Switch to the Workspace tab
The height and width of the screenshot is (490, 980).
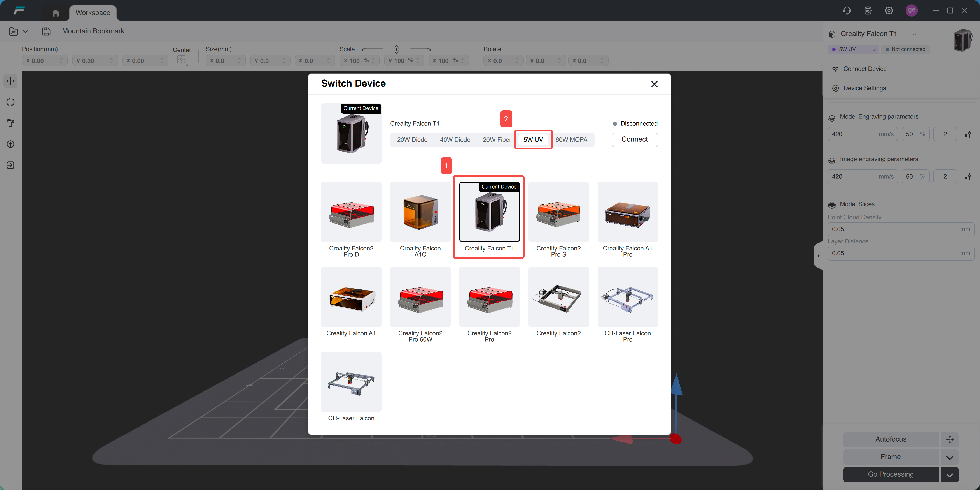click(x=93, y=13)
